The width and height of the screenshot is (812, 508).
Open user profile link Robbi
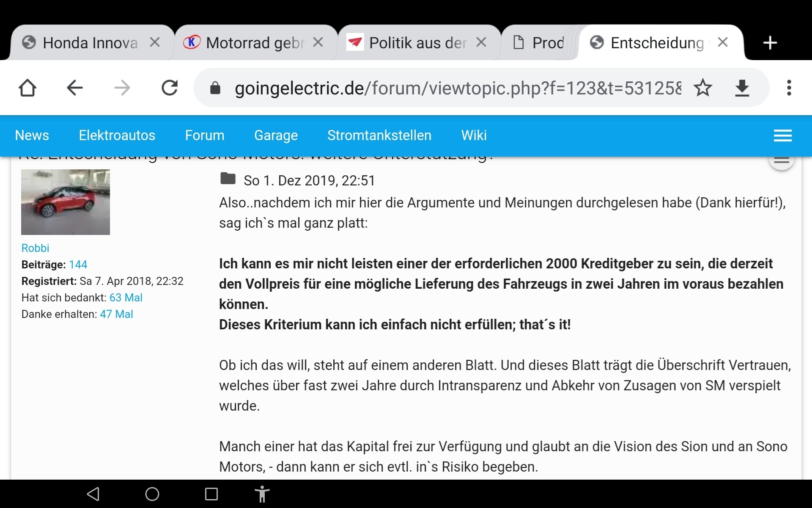point(35,248)
